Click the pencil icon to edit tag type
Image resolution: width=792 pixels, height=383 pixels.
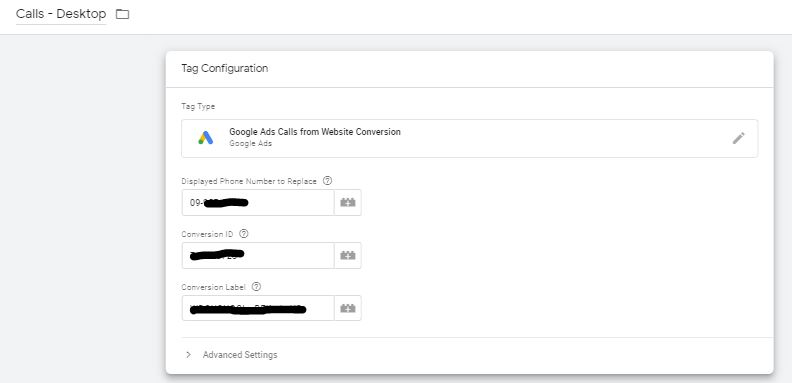coord(738,138)
